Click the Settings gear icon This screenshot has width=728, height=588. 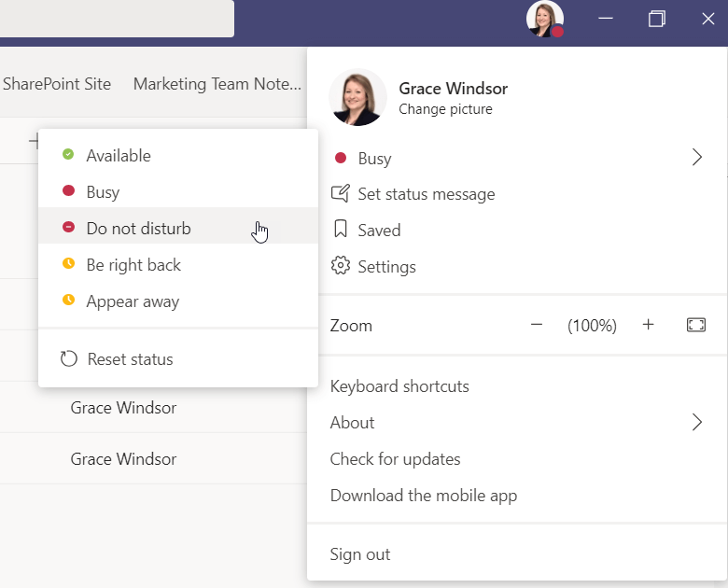[x=341, y=266]
